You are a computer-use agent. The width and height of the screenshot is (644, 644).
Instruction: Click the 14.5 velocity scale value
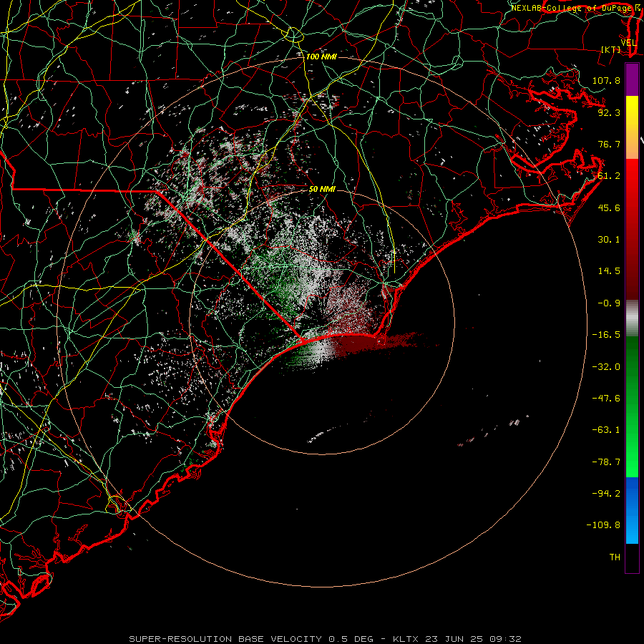[x=609, y=271]
